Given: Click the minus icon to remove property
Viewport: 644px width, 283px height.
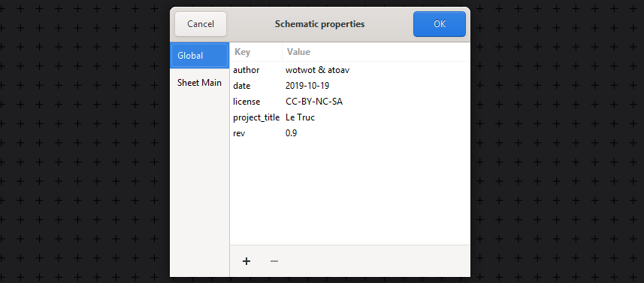Looking at the screenshot, I should (x=274, y=261).
